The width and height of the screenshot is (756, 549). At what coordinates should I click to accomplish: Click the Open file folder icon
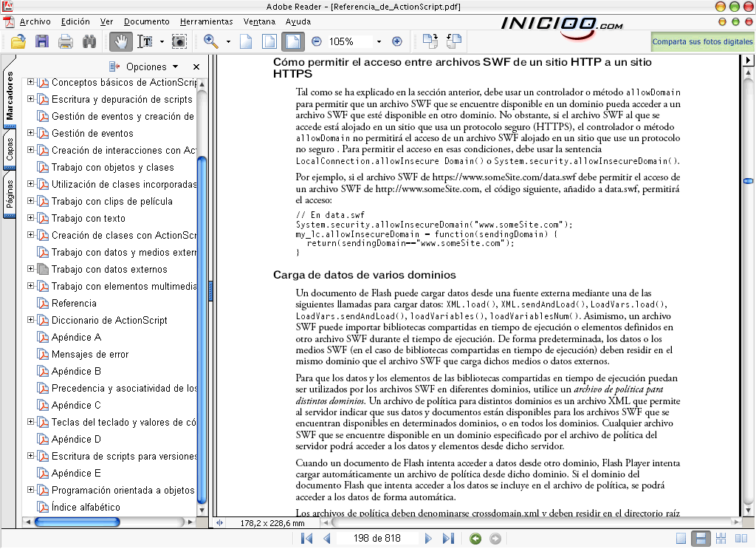click(18, 42)
